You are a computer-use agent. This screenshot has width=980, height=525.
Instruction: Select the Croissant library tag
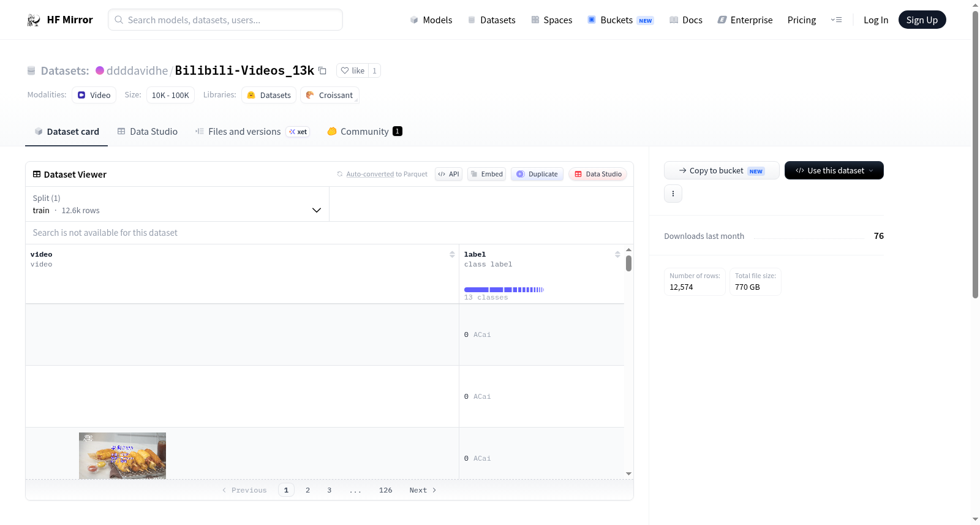click(x=330, y=95)
